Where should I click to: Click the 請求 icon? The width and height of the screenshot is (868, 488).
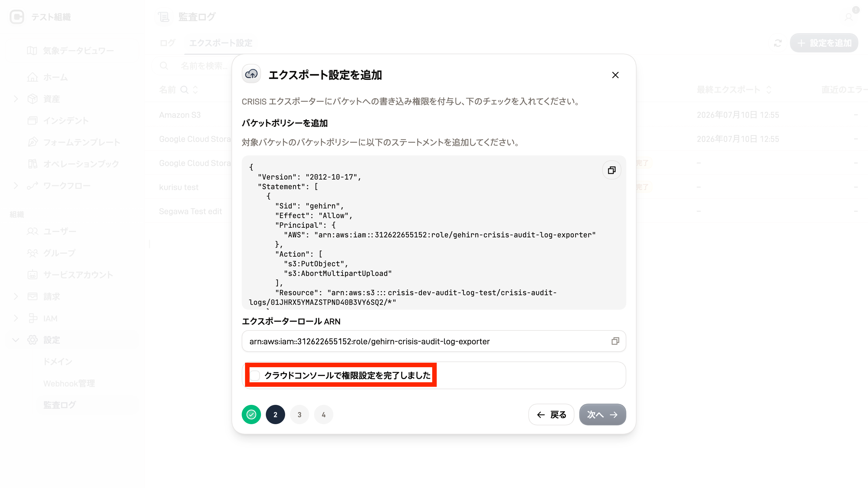coord(32,296)
